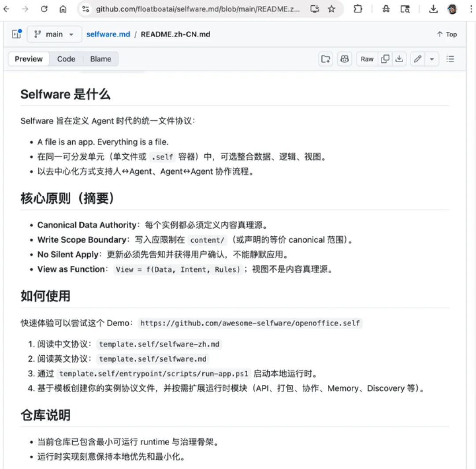Open the browser downloads icon
Screen dimensions: 476x469
pyautogui.click(x=433, y=9)
